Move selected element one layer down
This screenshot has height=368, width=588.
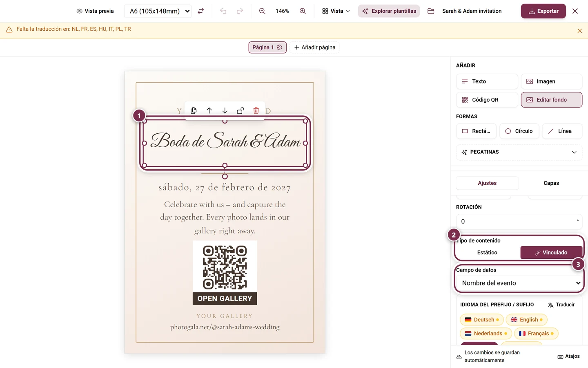point(225,110)
